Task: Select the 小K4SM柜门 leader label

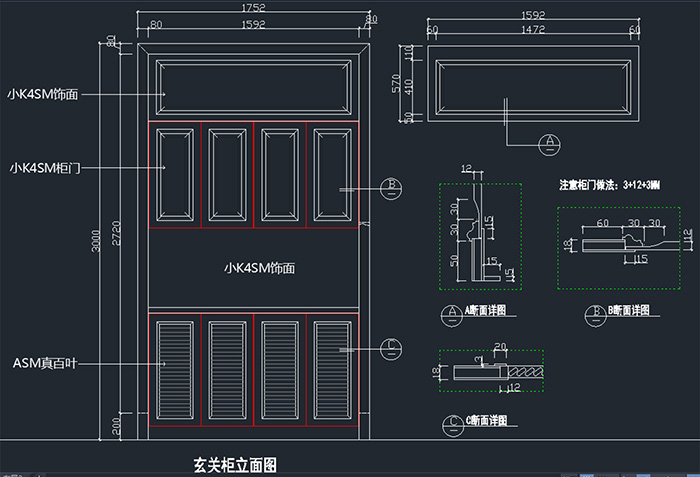Action: [x=38, y=168]
